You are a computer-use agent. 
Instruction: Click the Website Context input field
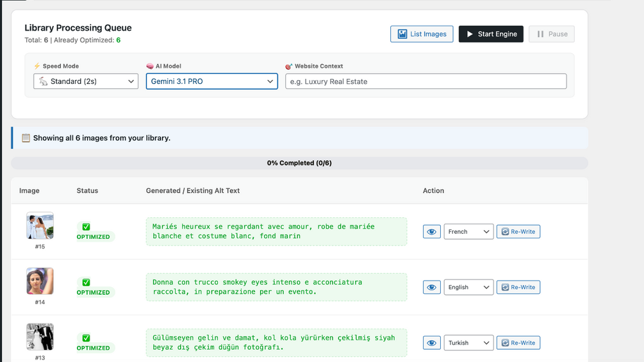[425, 81]
